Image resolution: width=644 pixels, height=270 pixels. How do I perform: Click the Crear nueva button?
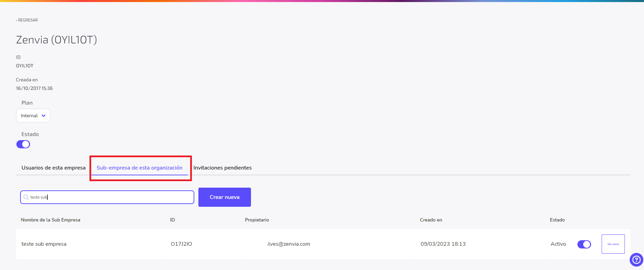[225, 197]
